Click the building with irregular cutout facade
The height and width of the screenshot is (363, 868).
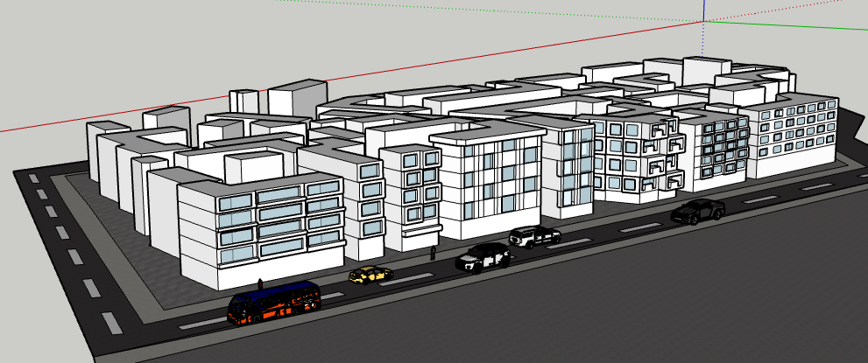pyautogui.click(x=638, y=156)
